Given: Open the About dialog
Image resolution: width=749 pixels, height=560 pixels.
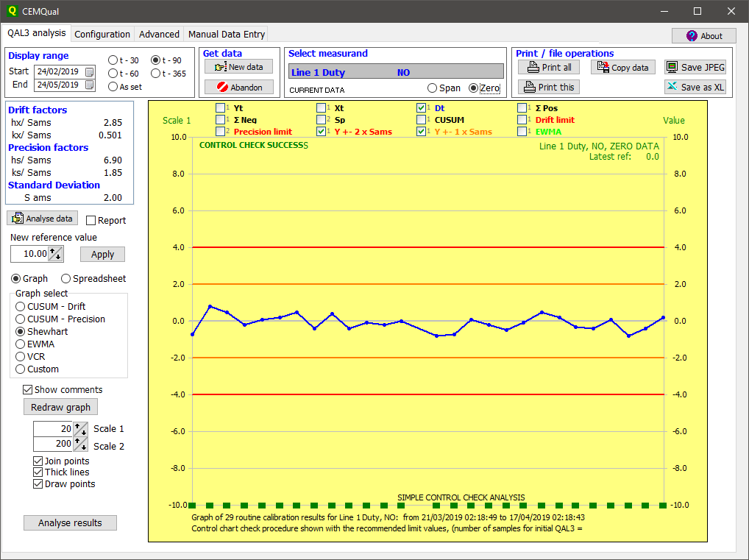Looking at the screenshot, I should tap(703, 35).
